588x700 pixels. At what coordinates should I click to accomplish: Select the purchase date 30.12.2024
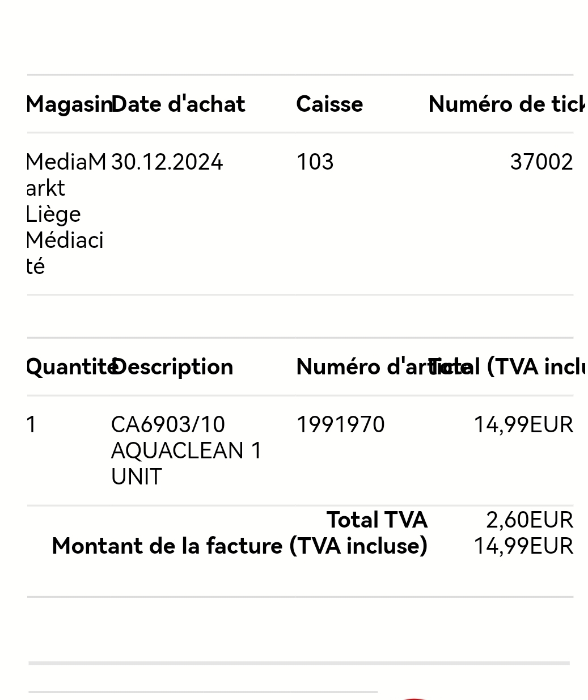click(x=167, y=162)
